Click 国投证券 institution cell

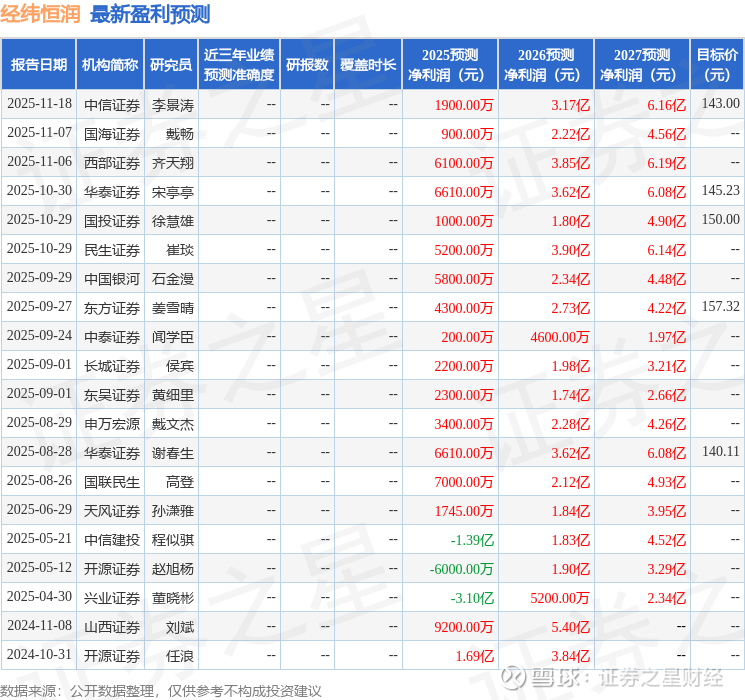pos(112,221)
